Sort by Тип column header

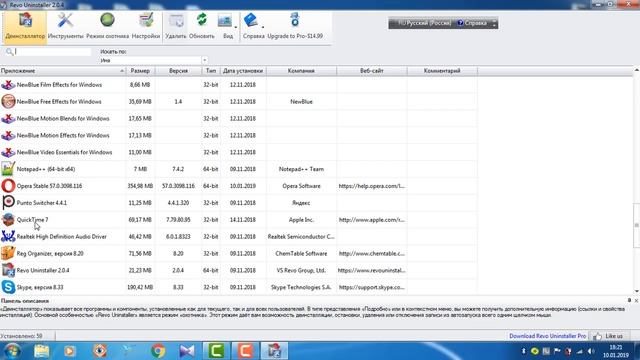[211, 71]
